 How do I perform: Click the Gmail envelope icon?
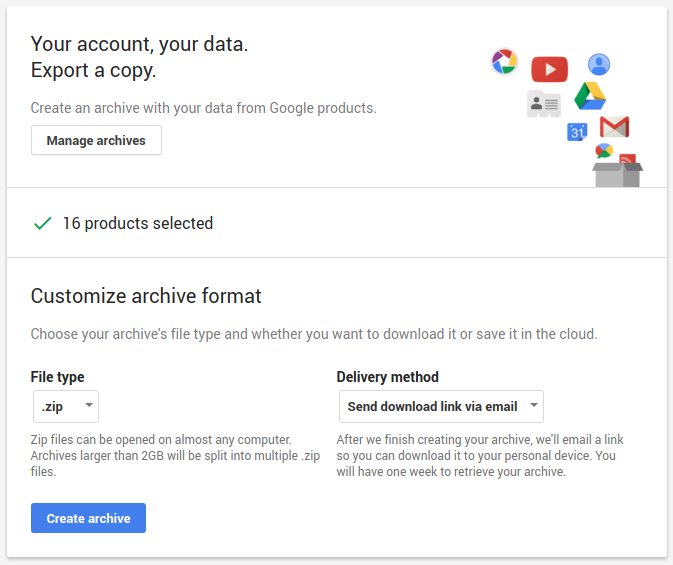[x=614, y=127]
